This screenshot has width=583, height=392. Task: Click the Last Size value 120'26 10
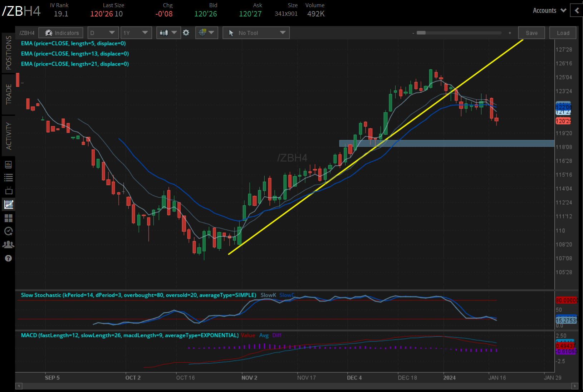pos(106,14)
